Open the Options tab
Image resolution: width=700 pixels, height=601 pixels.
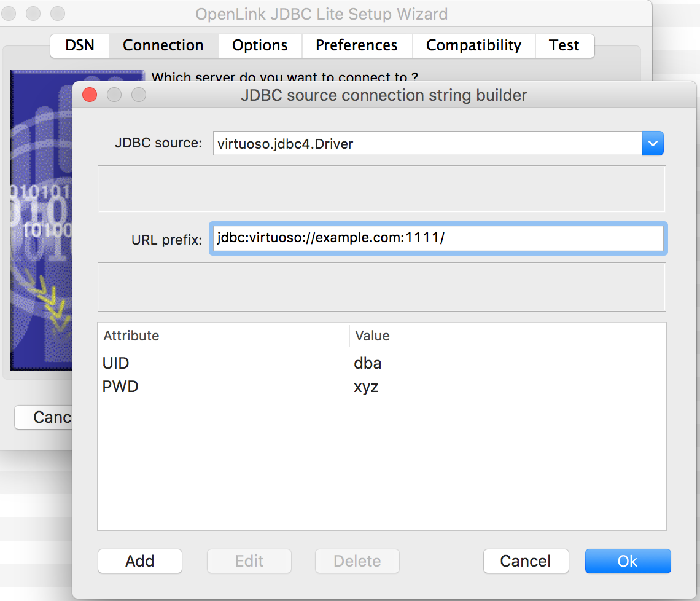coord(260,45)
